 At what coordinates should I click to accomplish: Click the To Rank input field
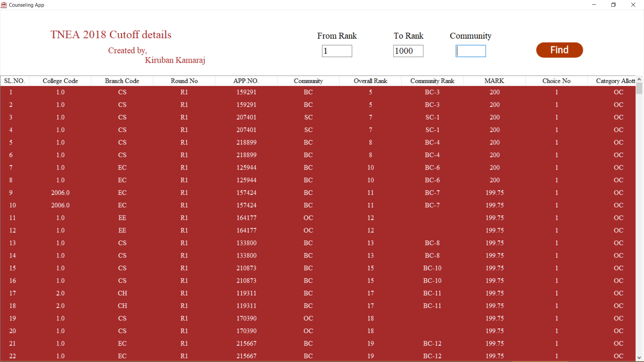point(408,51)
